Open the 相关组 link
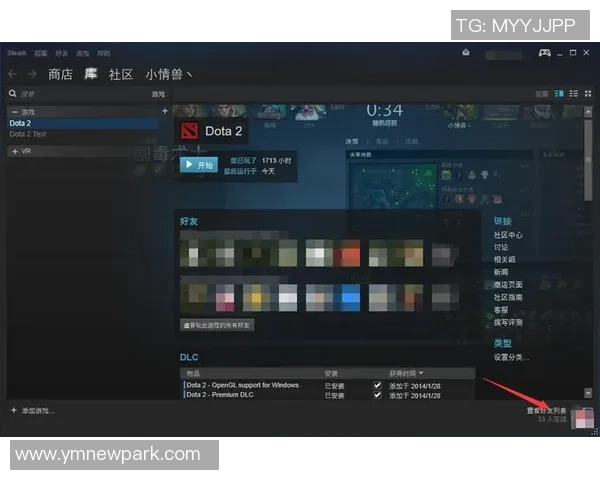 point(504,260)
